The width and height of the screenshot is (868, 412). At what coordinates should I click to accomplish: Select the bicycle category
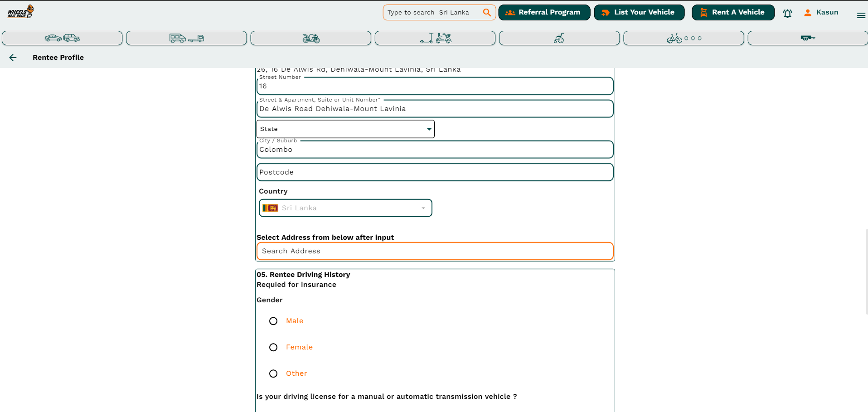coord(683,38)
